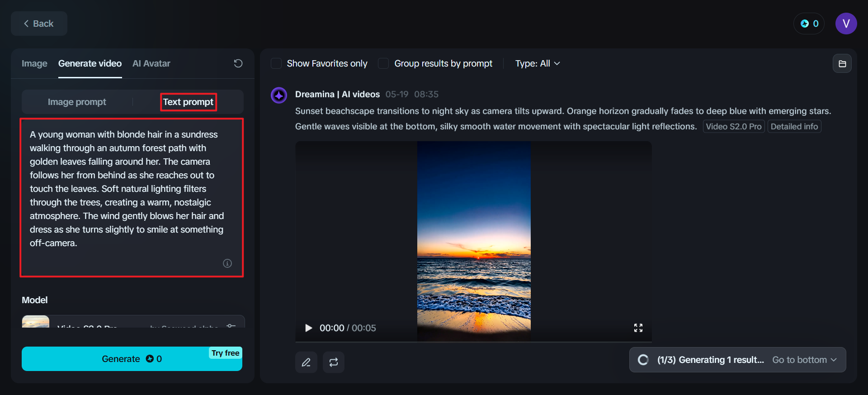
Task: Open the AI Avatar tab
Action: click(x=151, y=63)
